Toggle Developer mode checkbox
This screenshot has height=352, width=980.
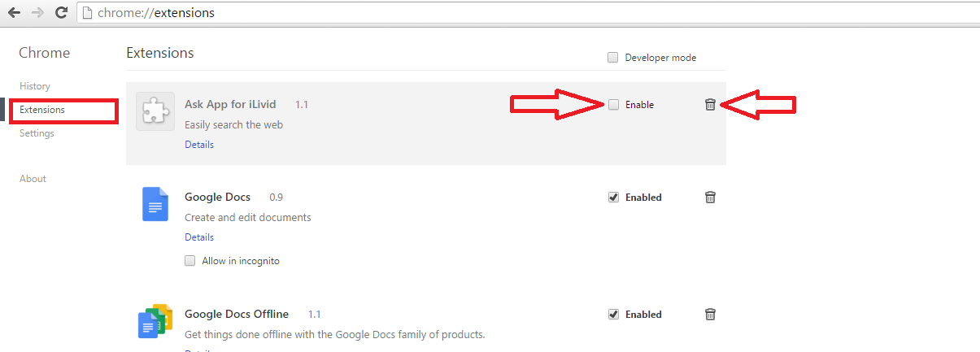coord(613,58)
